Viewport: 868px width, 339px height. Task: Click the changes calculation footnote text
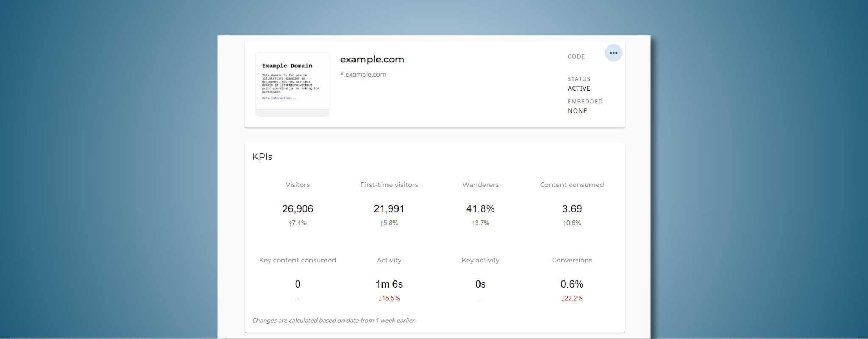pyautogui.click(x=334, y=320)
